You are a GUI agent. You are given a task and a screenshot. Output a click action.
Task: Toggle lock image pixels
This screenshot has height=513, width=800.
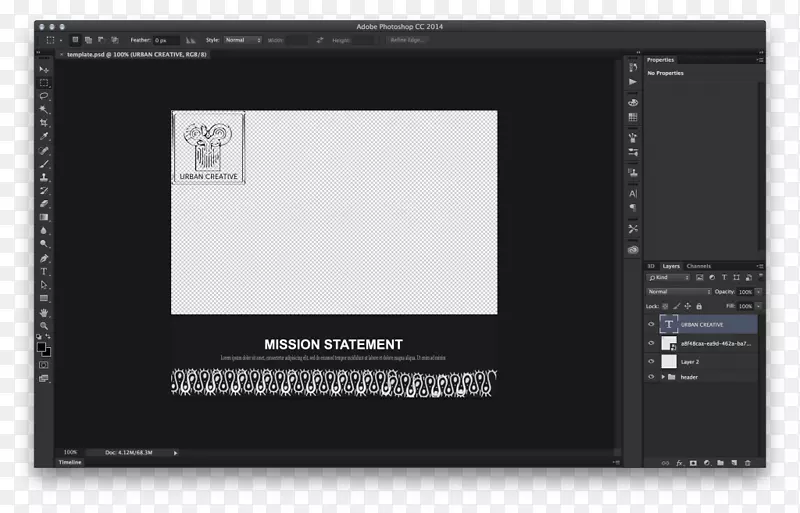[x=676, y=306]
